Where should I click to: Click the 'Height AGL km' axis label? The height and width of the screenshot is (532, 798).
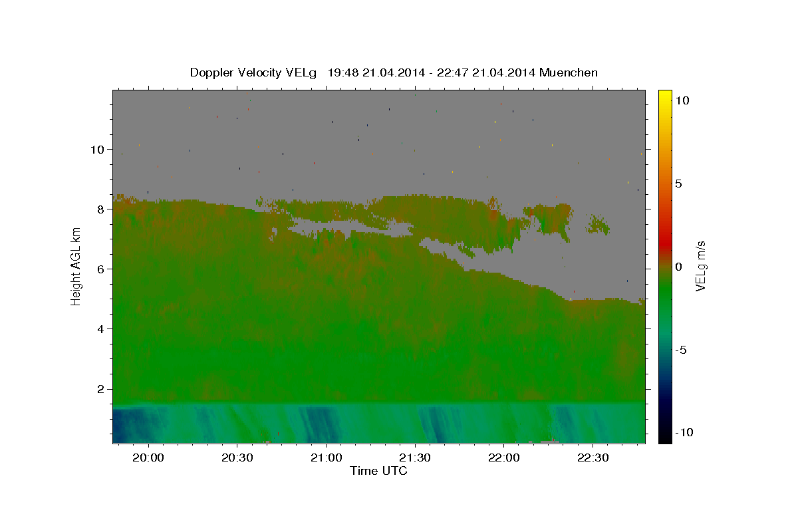pos(76,265)
